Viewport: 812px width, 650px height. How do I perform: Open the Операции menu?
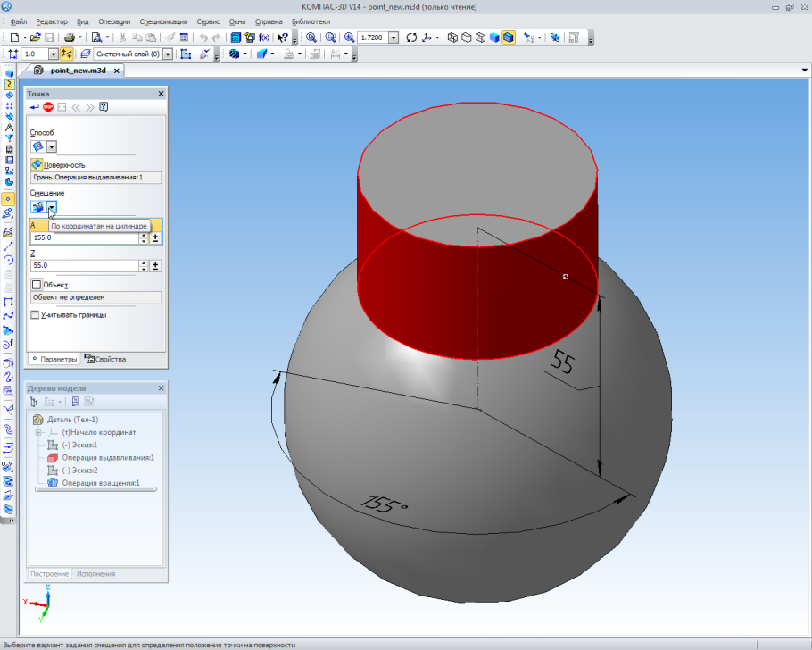tap(113, 21)
